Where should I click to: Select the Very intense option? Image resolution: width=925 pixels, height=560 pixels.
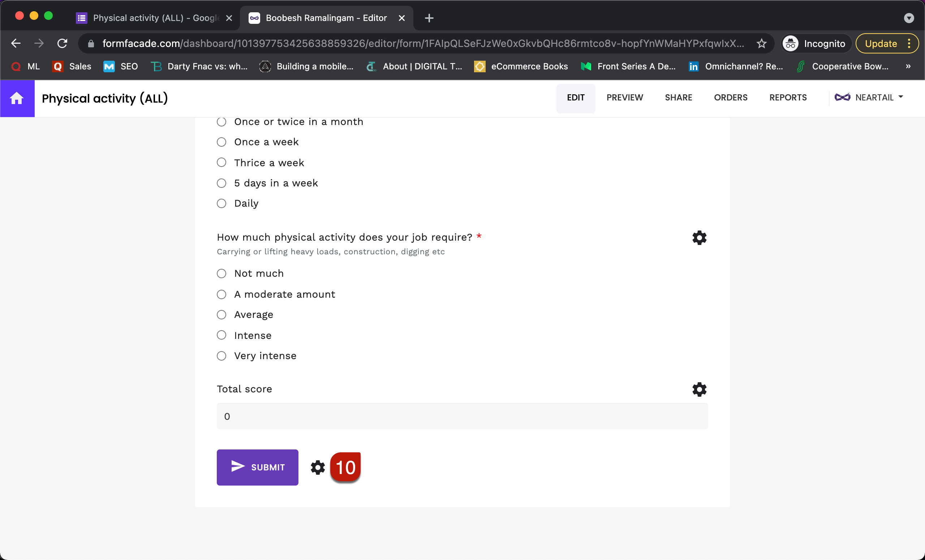[221, 356]
